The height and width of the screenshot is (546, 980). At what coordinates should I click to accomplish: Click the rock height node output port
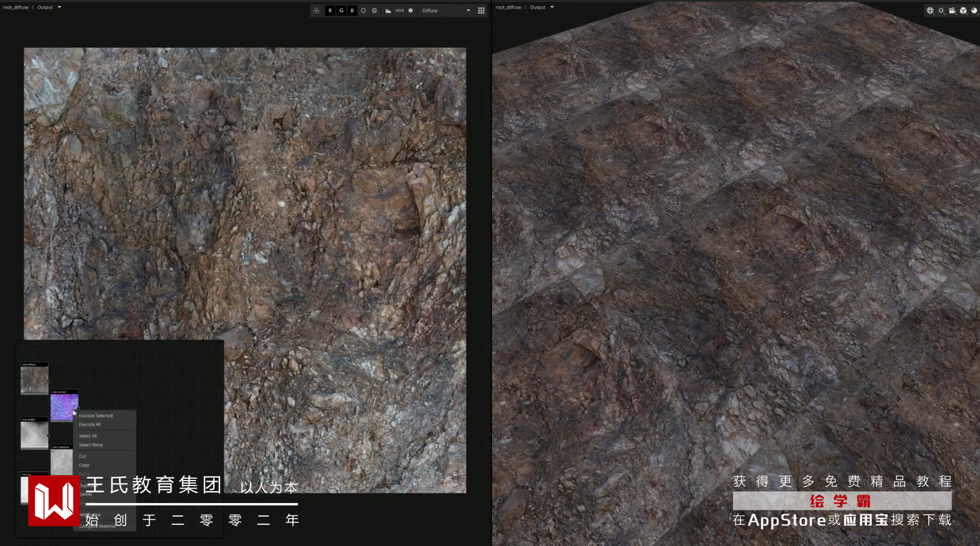(49, 435)
